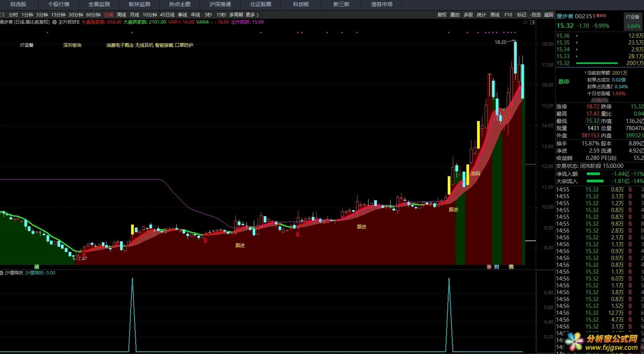Activate 画线 drawing tools

click(495, 15)
